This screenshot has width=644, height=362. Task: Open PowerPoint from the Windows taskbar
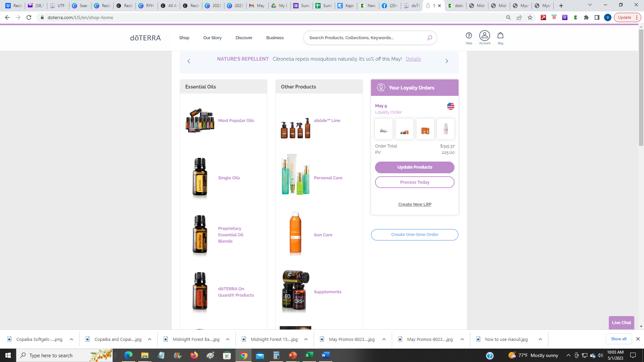coord(293,355)
